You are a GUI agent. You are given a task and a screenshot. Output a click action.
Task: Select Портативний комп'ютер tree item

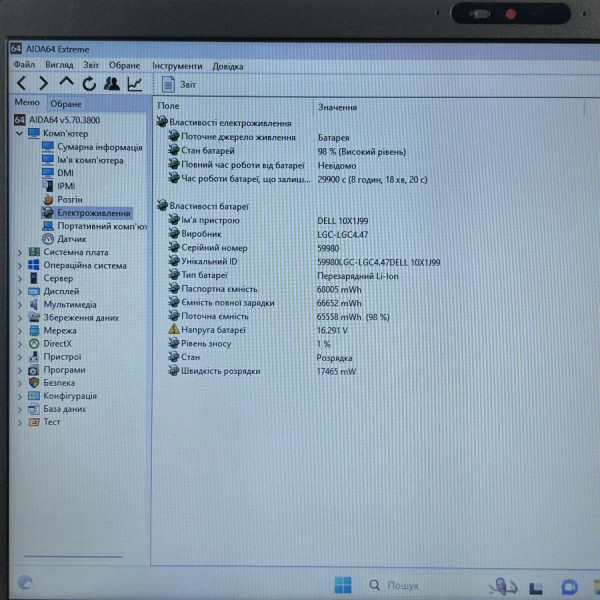pyautogui.click(x=95, y=226)
